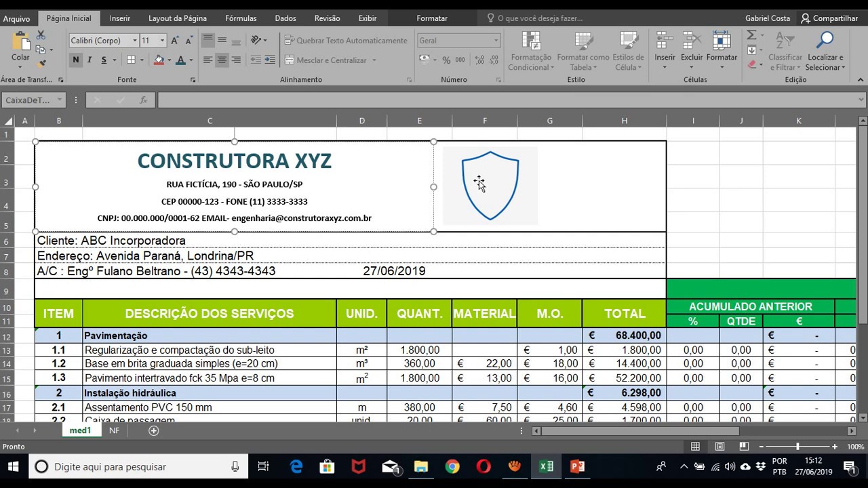Open the Geral number format dropdown

pyautogui.click(x=496, y=41)
